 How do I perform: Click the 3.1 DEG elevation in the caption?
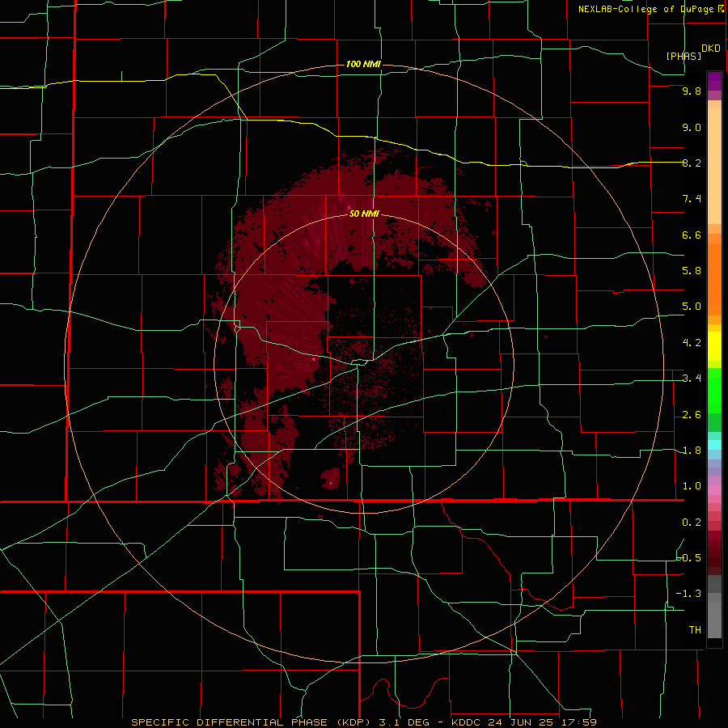click(404, 722)
